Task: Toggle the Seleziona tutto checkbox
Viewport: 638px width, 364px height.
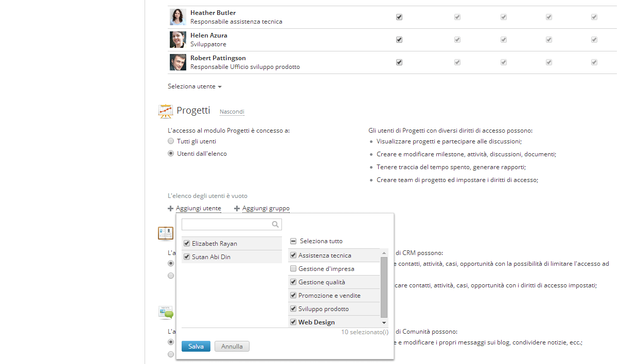Action: tap(293, 241)
